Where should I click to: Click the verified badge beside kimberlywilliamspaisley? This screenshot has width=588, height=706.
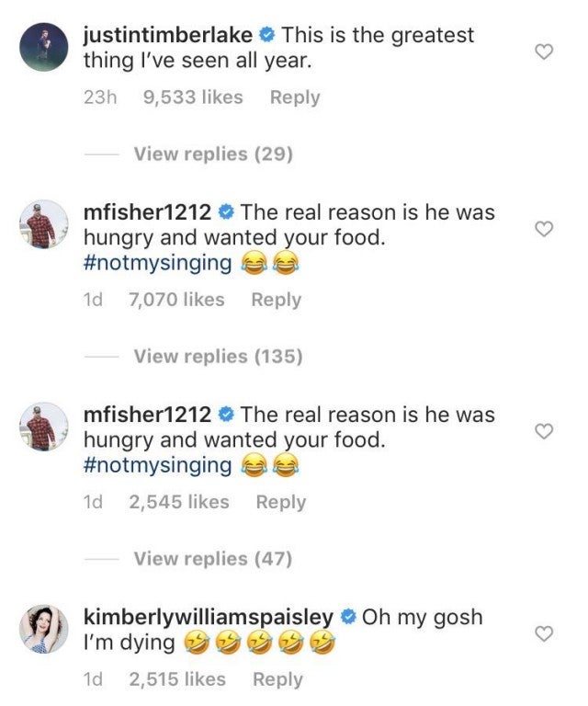pos(348,616)
